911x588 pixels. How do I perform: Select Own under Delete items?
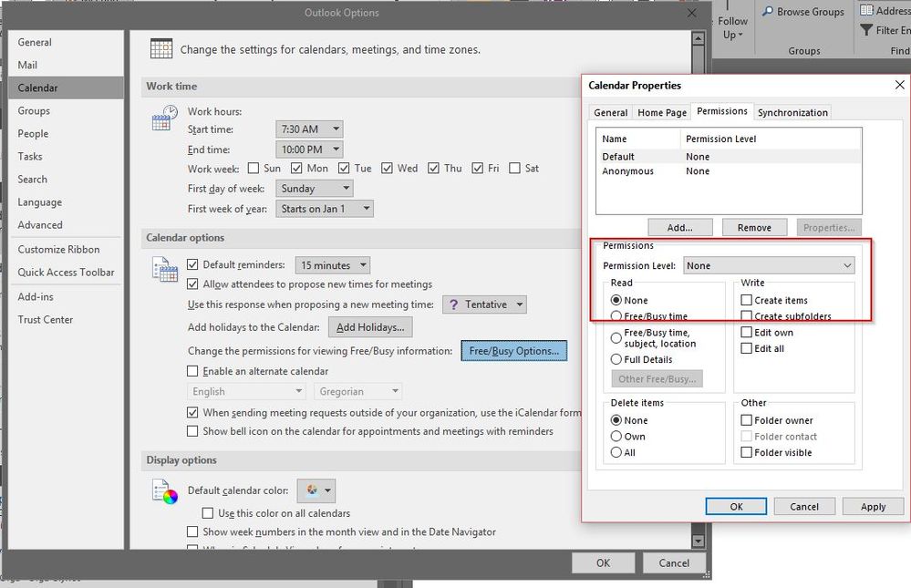(x=616, y=436)
